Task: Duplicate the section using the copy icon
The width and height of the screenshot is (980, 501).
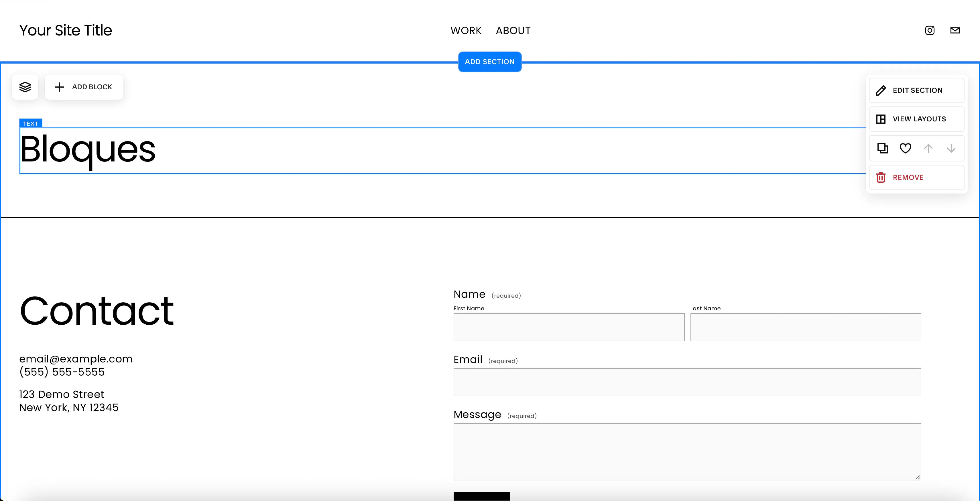Action: click(882, 148)
